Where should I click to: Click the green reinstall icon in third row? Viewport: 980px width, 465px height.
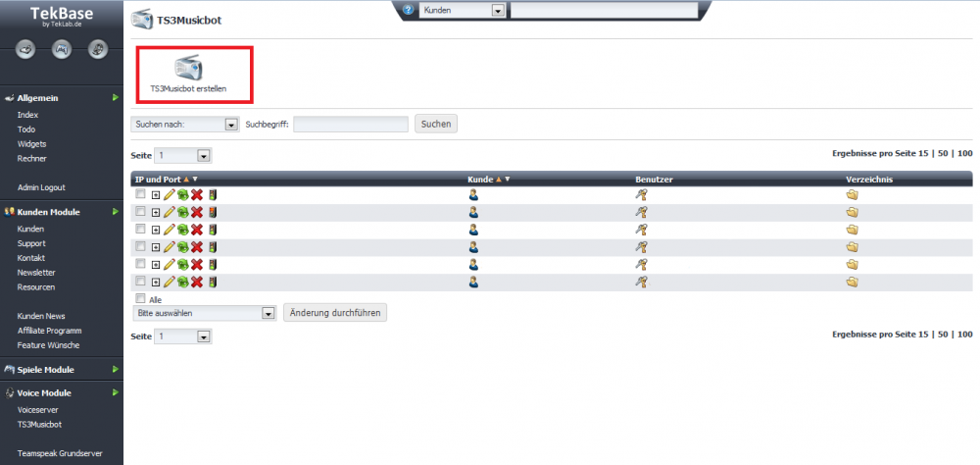click(x=182, y=229)
